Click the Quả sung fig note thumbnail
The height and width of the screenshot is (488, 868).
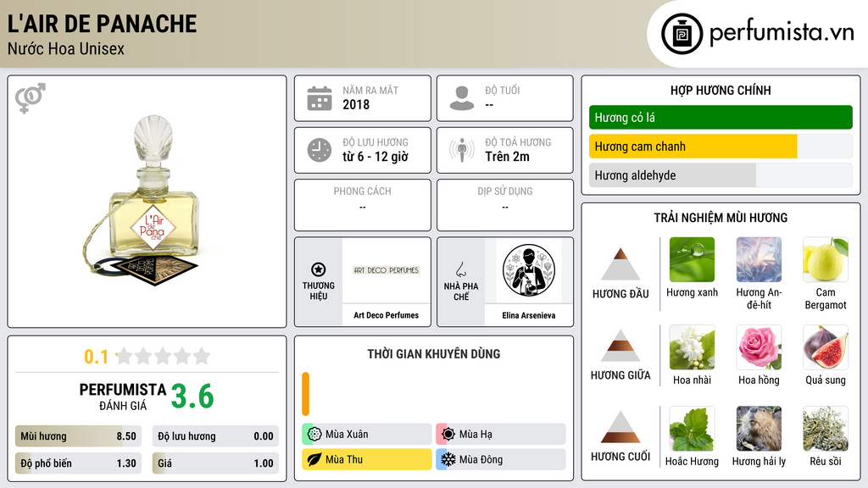pyautogui.click(x=826, y=347)
